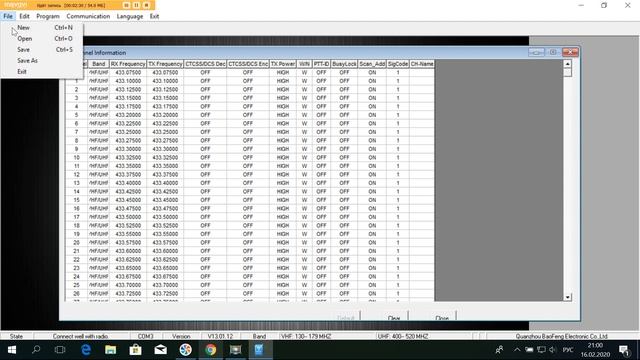
Task: Click RX Frequency cell 433.50000
Action: pos(128,217)
